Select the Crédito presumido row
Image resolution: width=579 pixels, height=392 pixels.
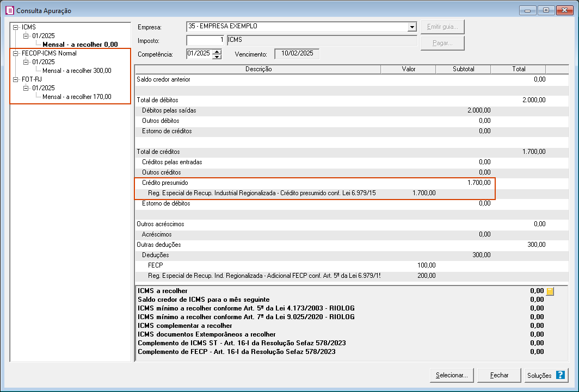point(352,183)
